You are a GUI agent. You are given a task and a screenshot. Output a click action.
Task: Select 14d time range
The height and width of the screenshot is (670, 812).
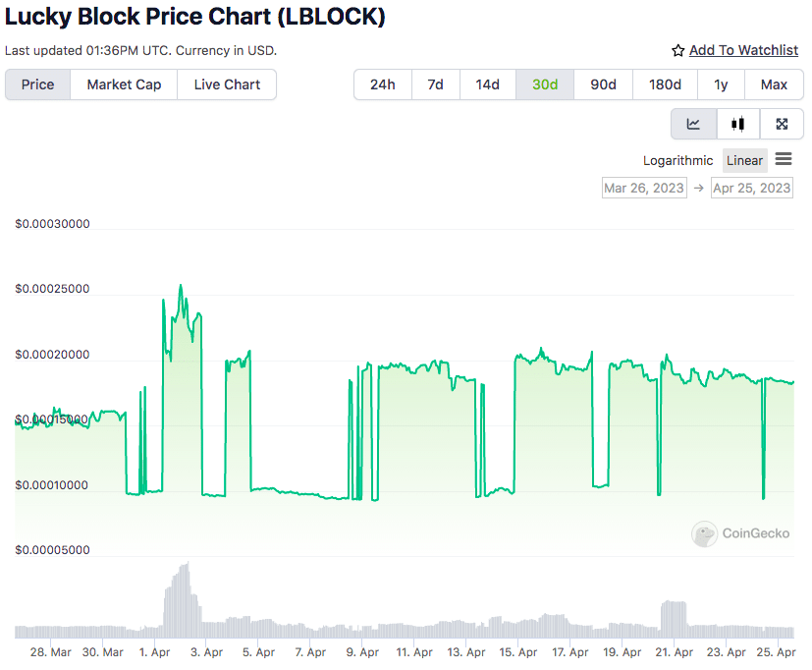(x=488, y=84)
